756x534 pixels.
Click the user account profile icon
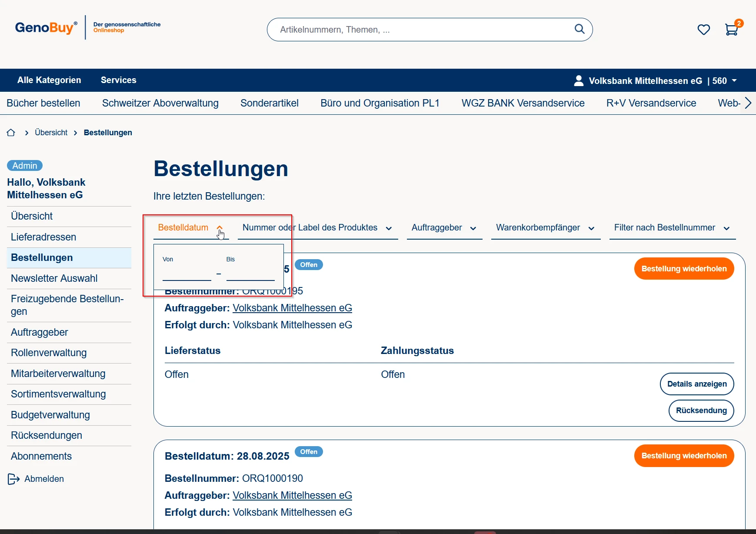[x=579, y=80]
